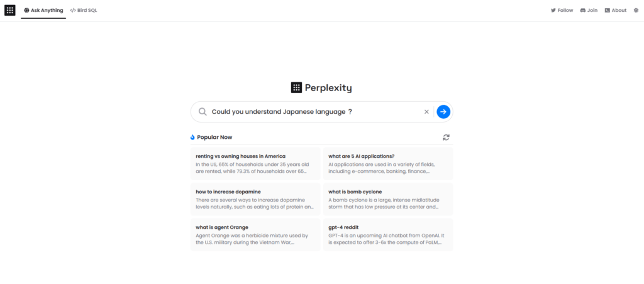Switch to the Ask Anything tab
644x284 pixels.
coord(43,10)
